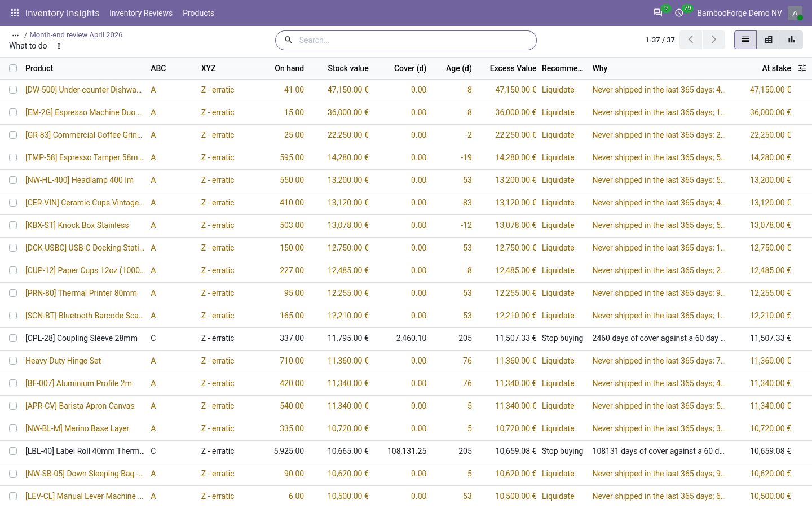The height and width of the screenshot is (508, 812).
Task: Open the optional columns adjust icon
Action: tap(802, 68)
